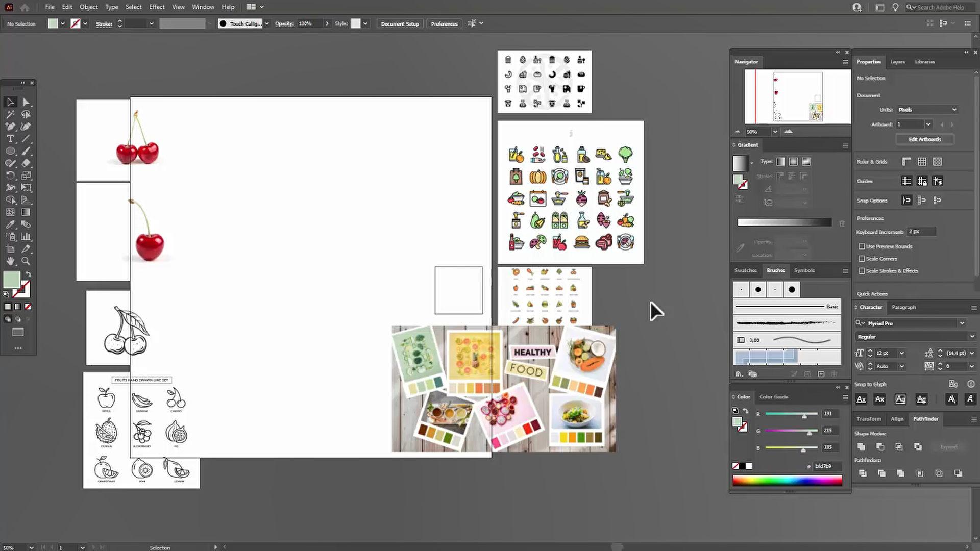Switch to the Layers tab
This screenshot has width=980, height=551.
click(897, 62)
